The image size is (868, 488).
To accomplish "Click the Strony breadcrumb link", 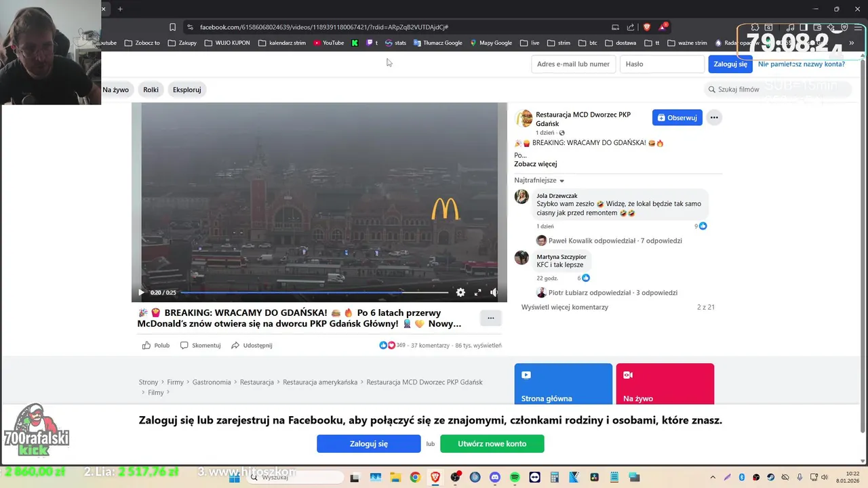I will pos(149,382).
